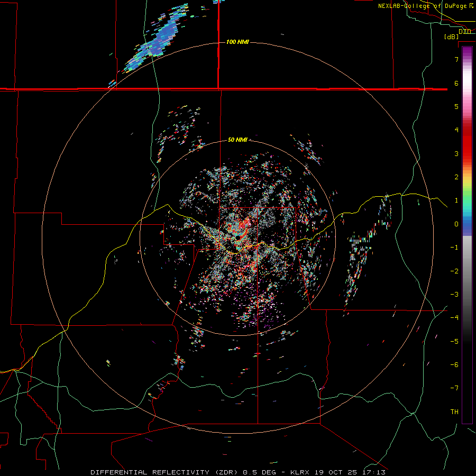This screenshot has width=476, height=476.
Task: Click the NEXLAB-College of DuPage label
Action: click(x=422, y=6)
